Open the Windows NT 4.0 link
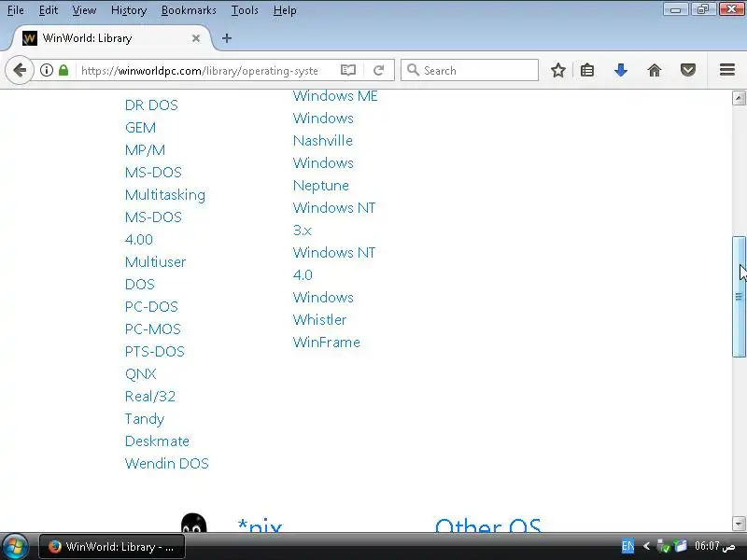 point(334,263)
